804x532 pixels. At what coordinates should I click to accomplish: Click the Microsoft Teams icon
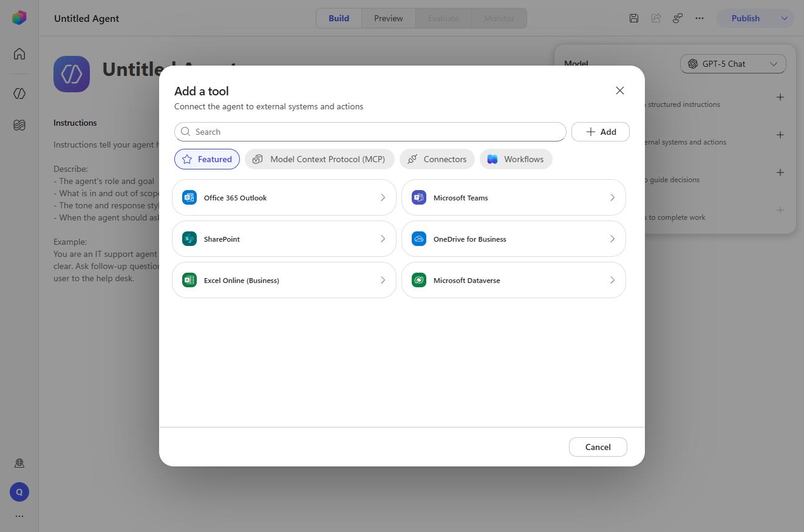(x=419, y=197)
